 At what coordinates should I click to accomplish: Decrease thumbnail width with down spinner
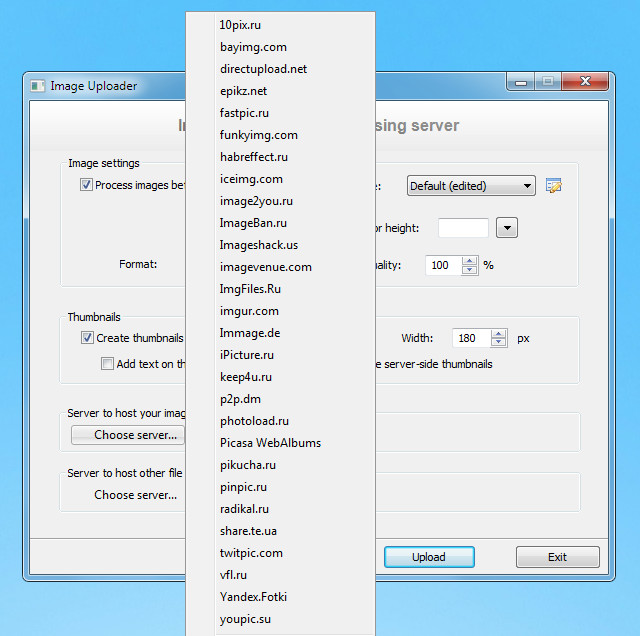point(499,342)
